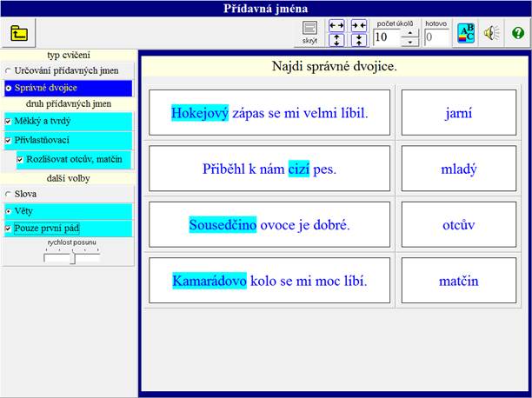Click the druh přídavných jmen label
Screen dimensions: 532x398
69,103
